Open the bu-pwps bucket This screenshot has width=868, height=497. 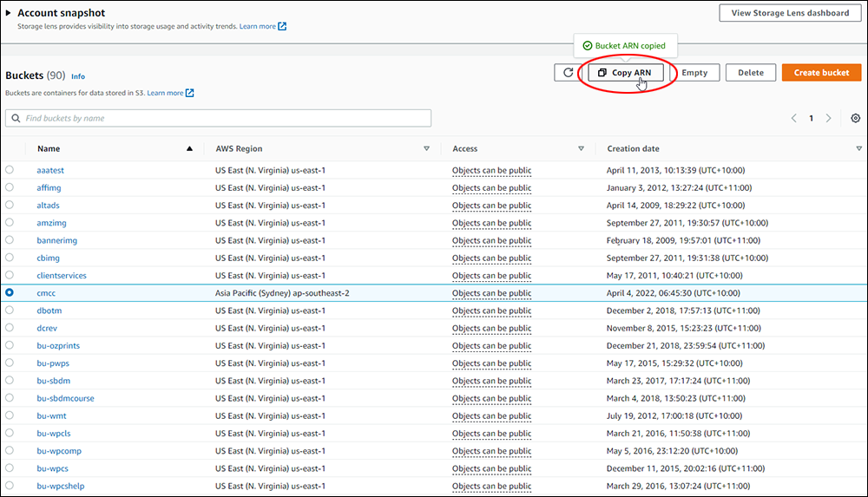click(x=53, y=363)
